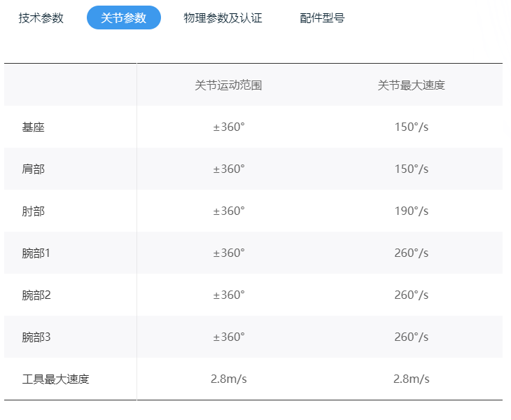
Task: Click the 肘部 speed value 190°/s
Action: (x=412, y=211)
